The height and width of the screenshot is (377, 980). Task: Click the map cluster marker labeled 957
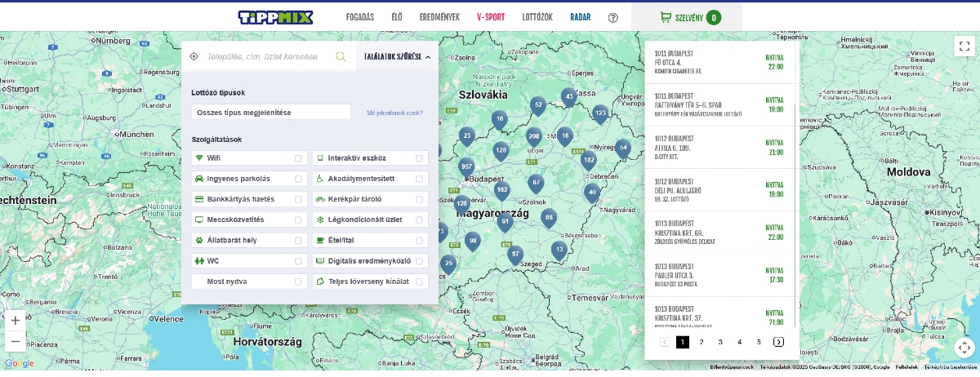tap(466, 167)
